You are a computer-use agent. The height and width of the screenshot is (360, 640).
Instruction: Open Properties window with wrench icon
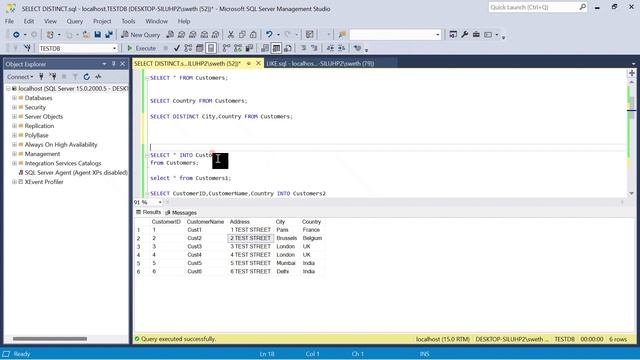pyautogui.click(x=464, y=35)
